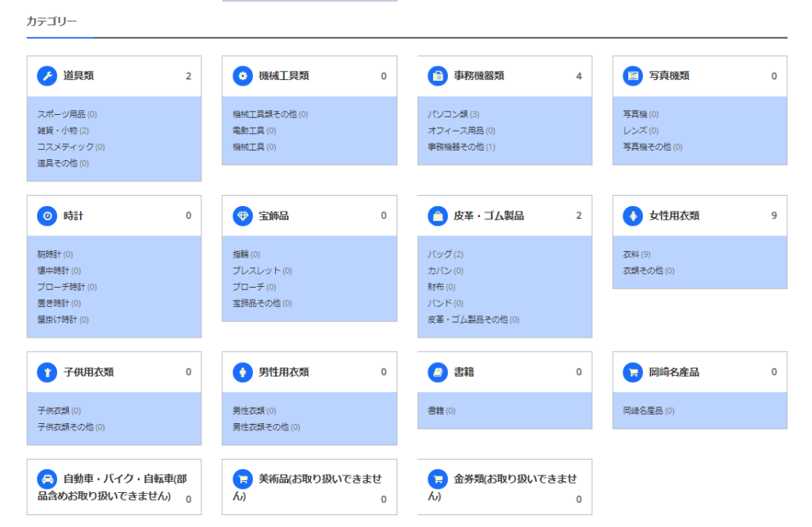Click the clock icon next to 時計
Viewport: 812px width, 527px height.
click(x=47, y=216)
